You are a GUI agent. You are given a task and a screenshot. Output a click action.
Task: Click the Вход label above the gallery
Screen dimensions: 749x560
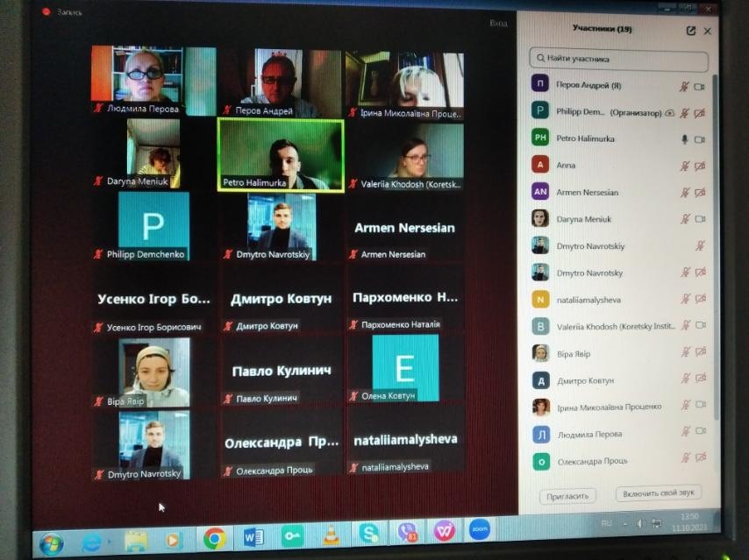pos(498,23)
